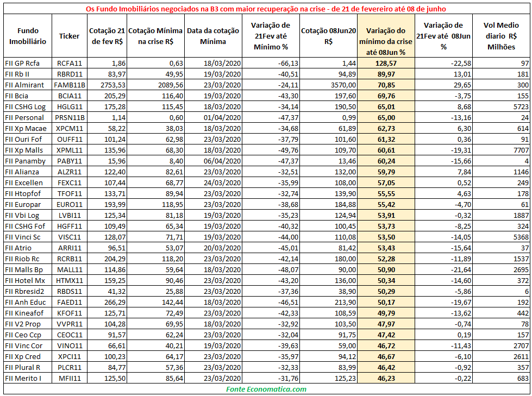Select the Vol Medio diario header
This screenshot has height=396, width=532.
point(501,36)
